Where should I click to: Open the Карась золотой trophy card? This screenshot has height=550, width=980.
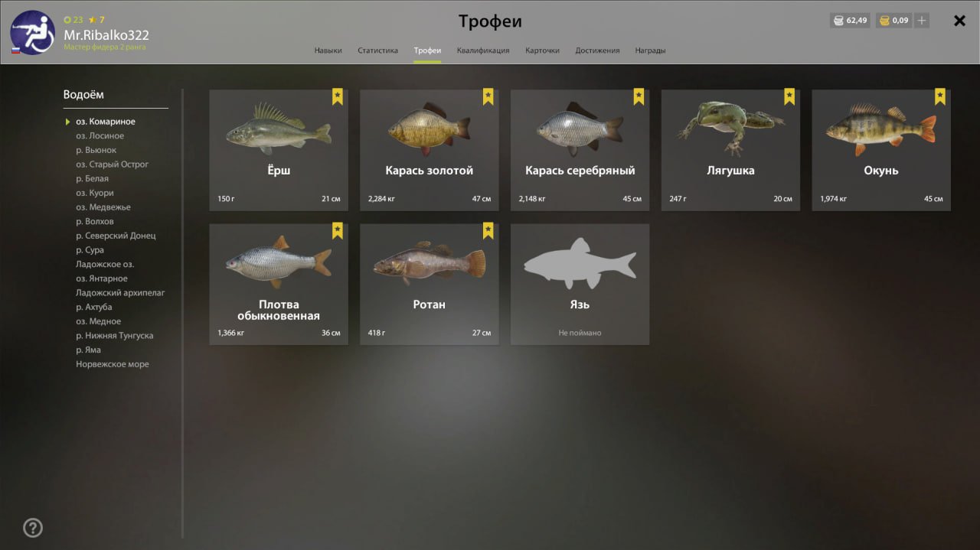(x=429, y=150)
